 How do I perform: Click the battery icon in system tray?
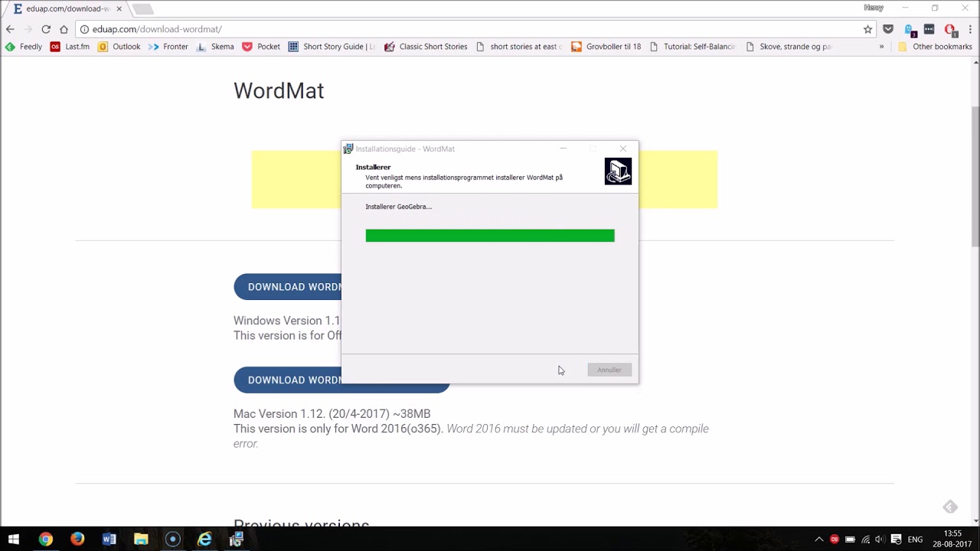coord(850,540)
